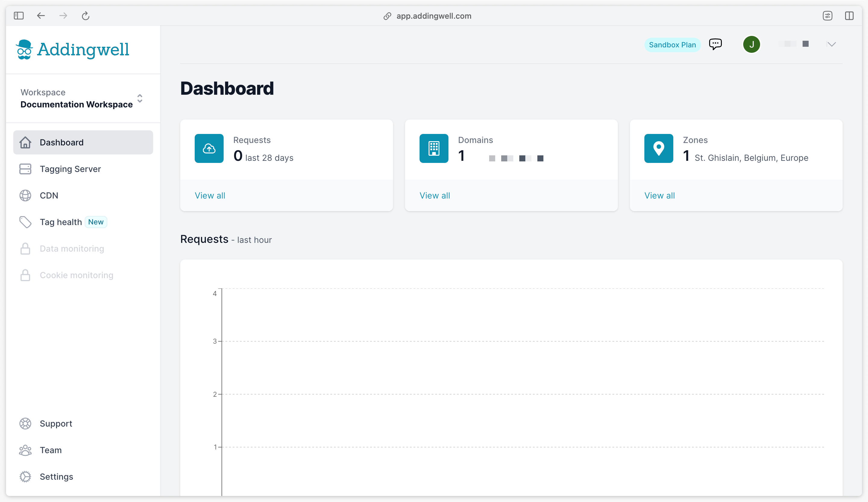Click 'St. Ghislain, Belgium, Europe' zone text
Image resolution: width=868 pixels, height=502 pixels.
click(x=751, y=158)
